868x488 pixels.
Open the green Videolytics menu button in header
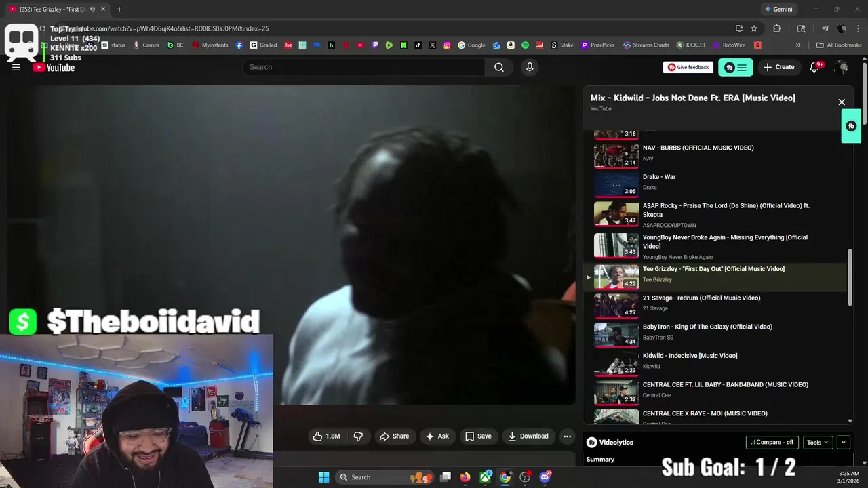click(x=736, y=67)
